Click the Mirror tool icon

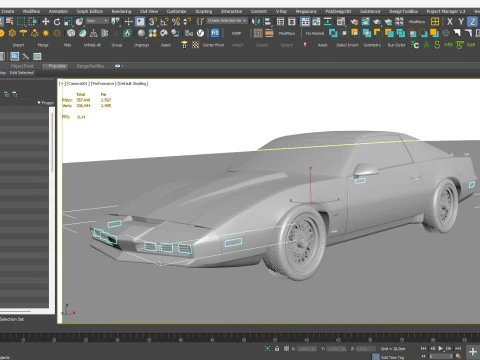(x=256, y=22)
